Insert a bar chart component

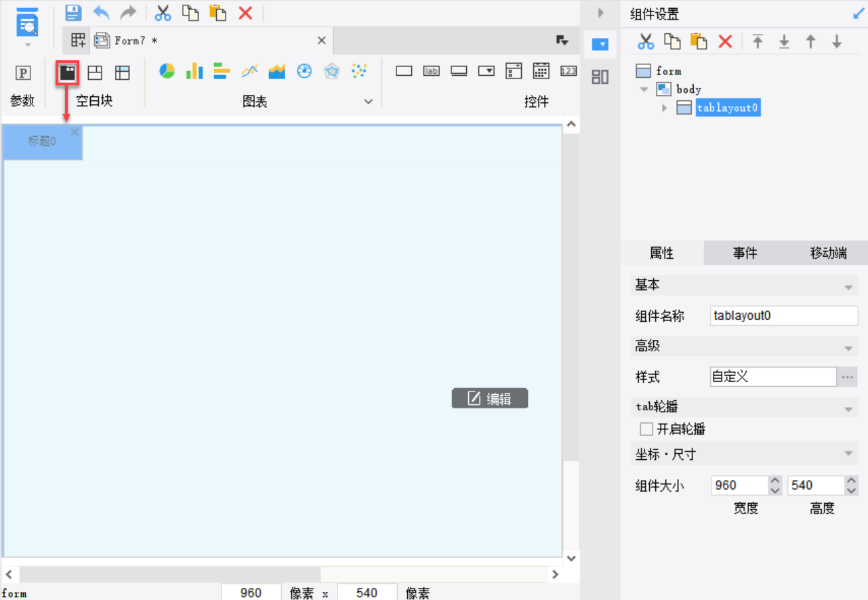click(194, 71)
